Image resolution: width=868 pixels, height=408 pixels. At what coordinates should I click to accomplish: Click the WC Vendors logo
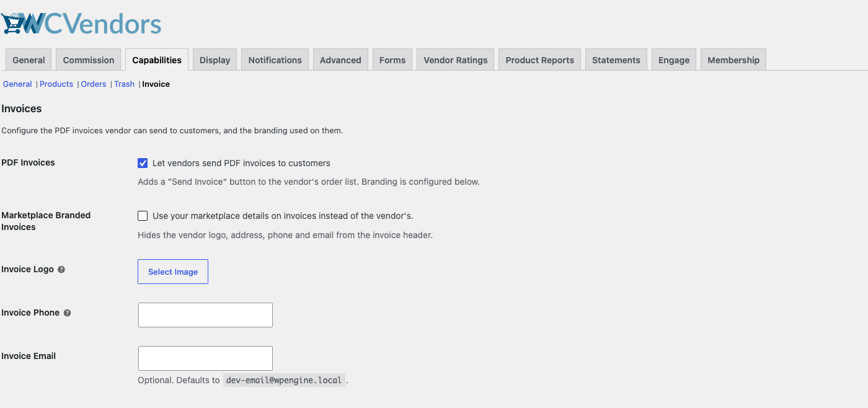pyautogui.click(x=81, y=24)
